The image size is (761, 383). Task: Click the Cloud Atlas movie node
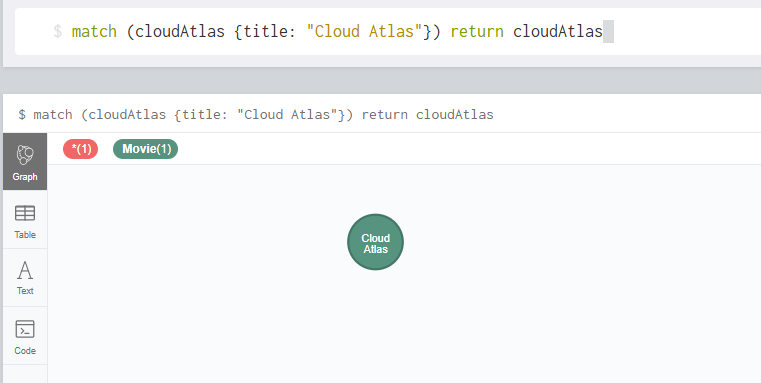click(x=375, y=242)
